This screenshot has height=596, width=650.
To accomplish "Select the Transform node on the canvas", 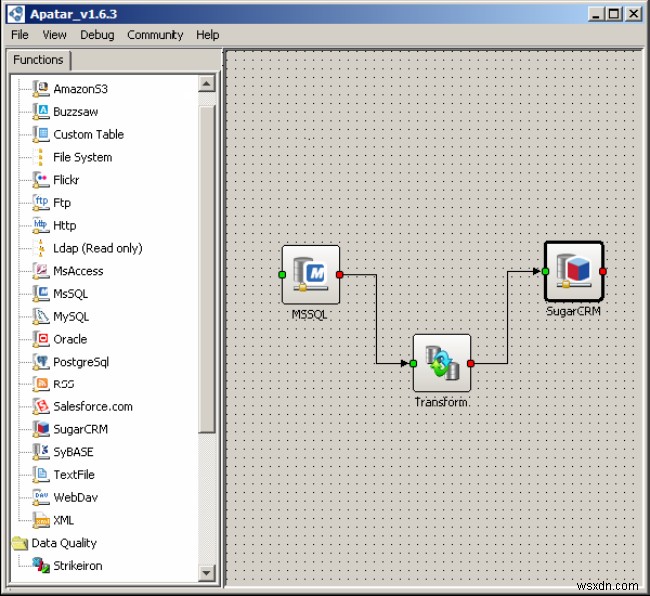I will (x=442, y=363).
